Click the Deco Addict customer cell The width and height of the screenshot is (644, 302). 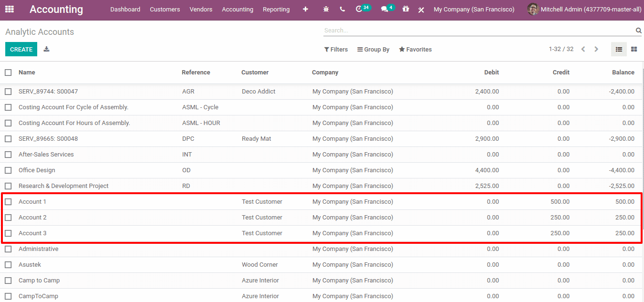tap(259, 92)
